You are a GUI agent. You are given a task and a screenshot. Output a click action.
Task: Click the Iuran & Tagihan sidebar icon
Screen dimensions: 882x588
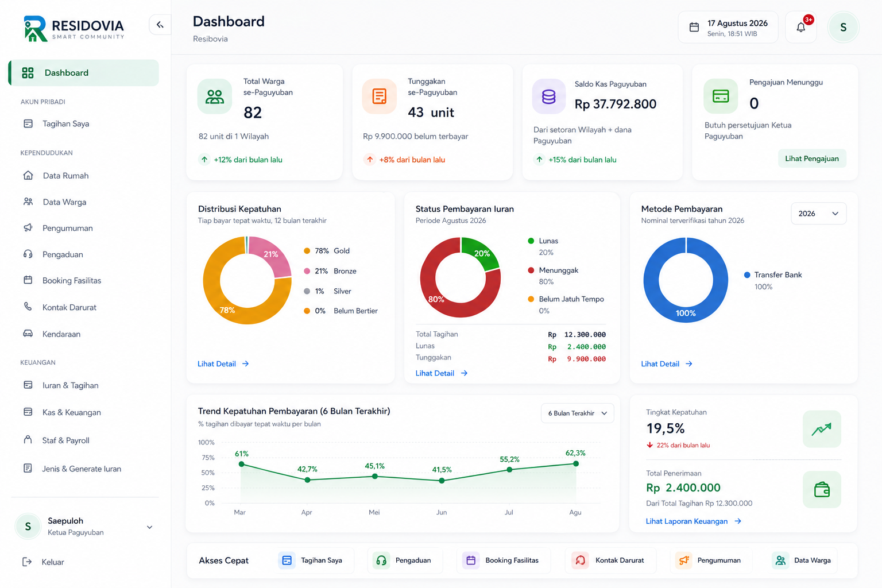(28, 385)
